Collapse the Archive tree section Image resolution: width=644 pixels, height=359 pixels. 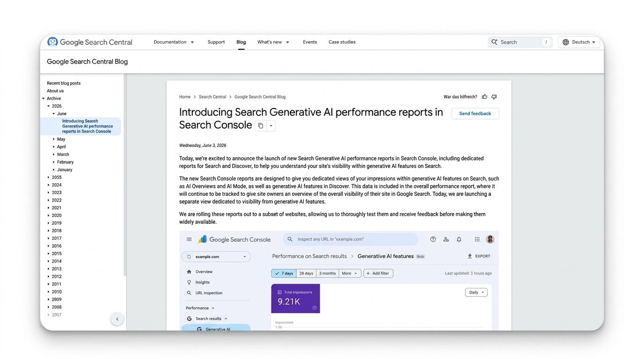click(44, 99)
